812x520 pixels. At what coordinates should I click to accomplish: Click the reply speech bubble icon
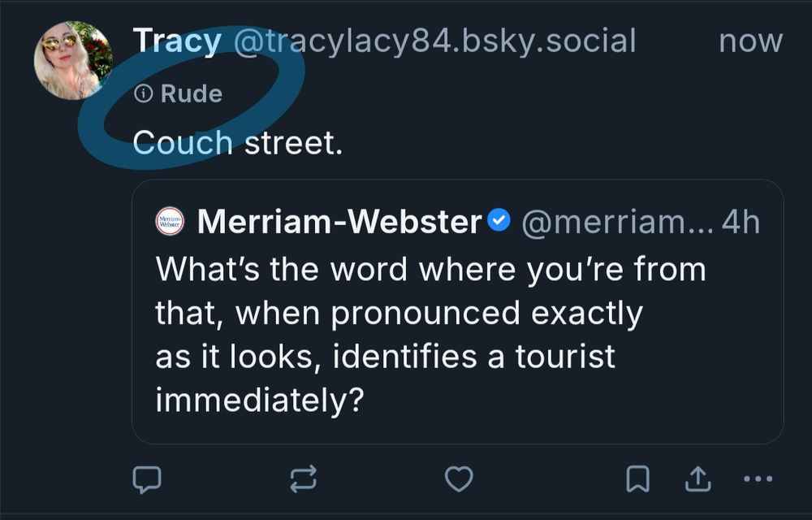point(147,479)
